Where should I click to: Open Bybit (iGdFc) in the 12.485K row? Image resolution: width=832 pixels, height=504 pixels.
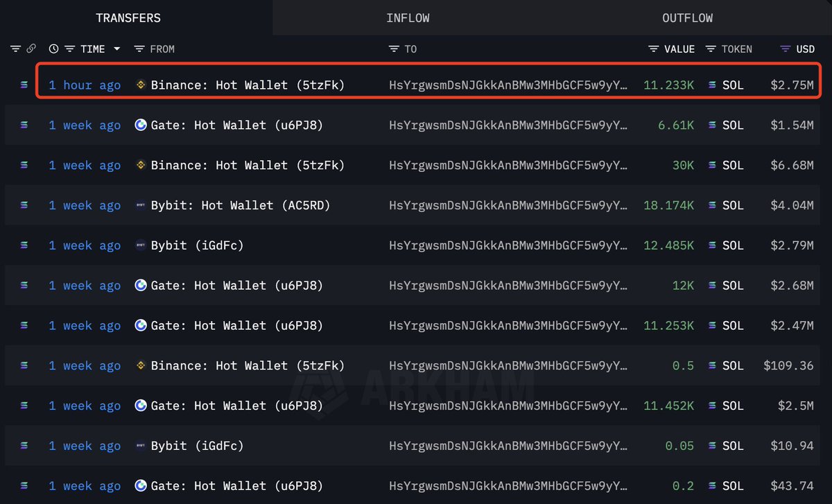197,246
